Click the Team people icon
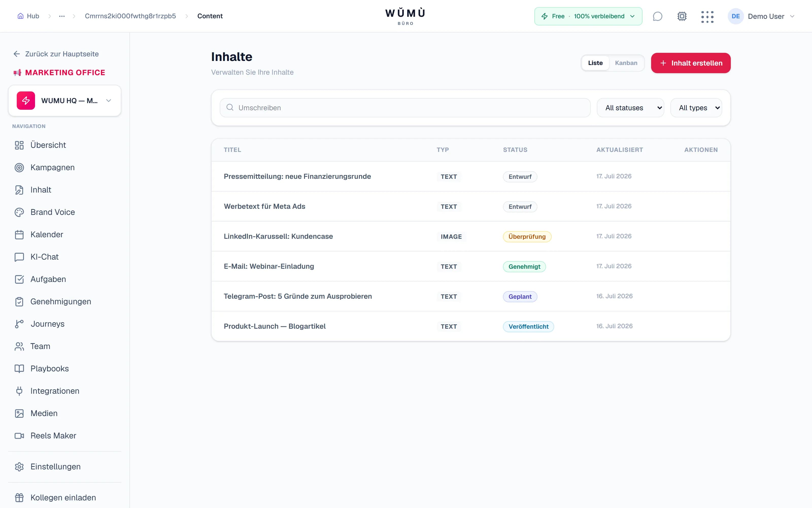Image resolution: width=812 pixels, height=508 pixels. [19, 346]
